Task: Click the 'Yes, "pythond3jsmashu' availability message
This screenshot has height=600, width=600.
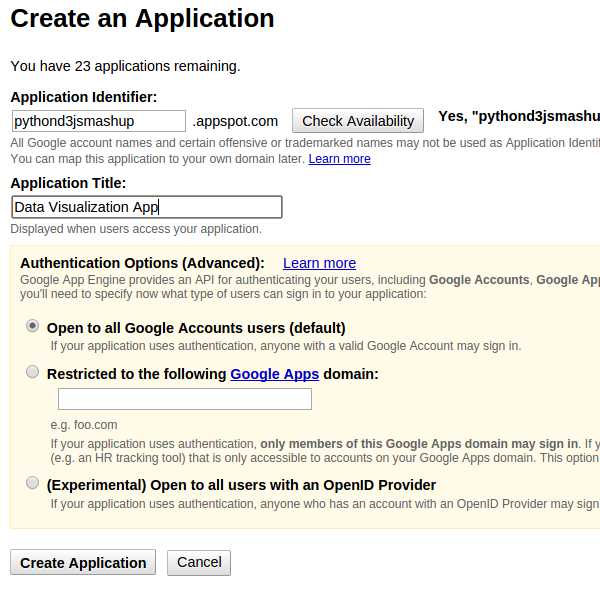Action: [519, 116]
